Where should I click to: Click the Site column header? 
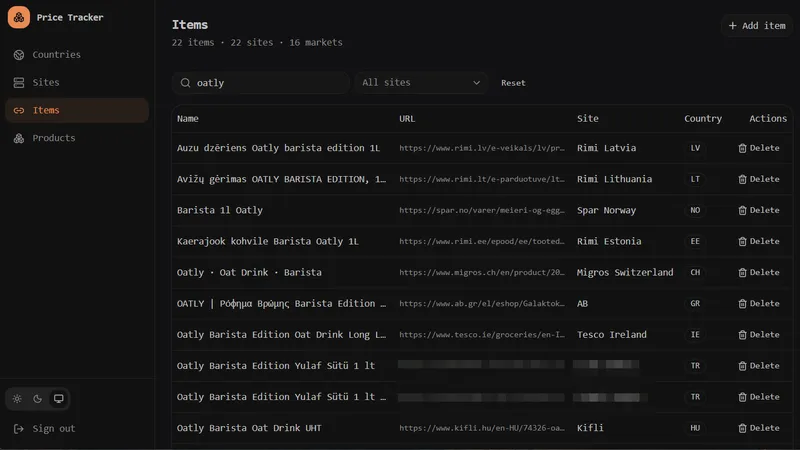point(588,118)
